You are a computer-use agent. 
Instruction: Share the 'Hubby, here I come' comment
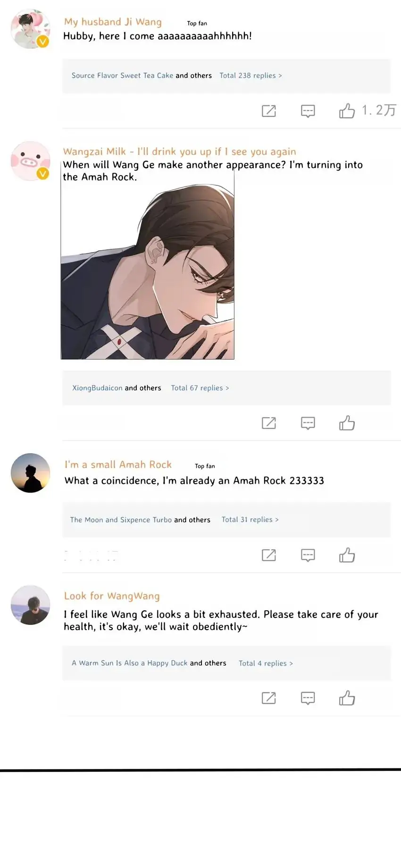point(268,111)
